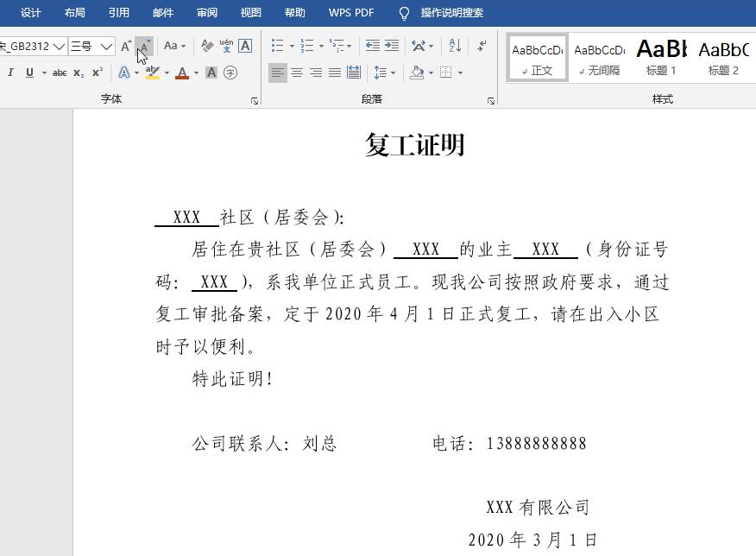This screenshot has width=756, height=556.
Task: Expand shading color dropdown arrow
Action: tap(431, 73)
